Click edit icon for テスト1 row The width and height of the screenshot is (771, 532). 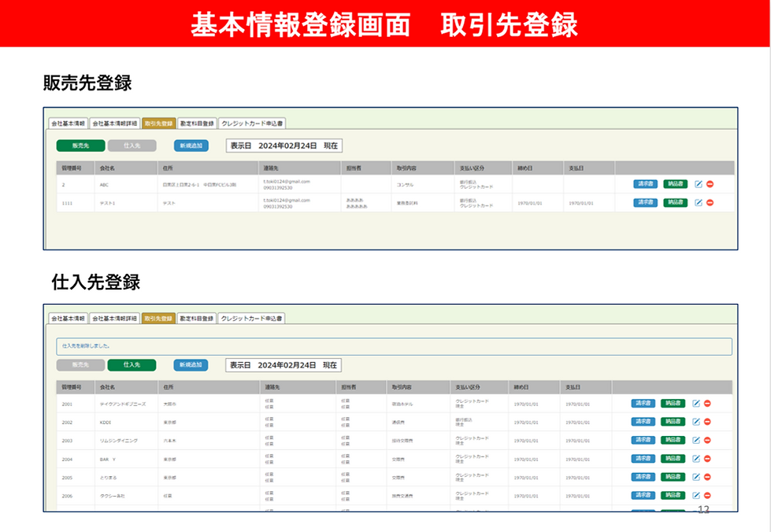(699, 202)
